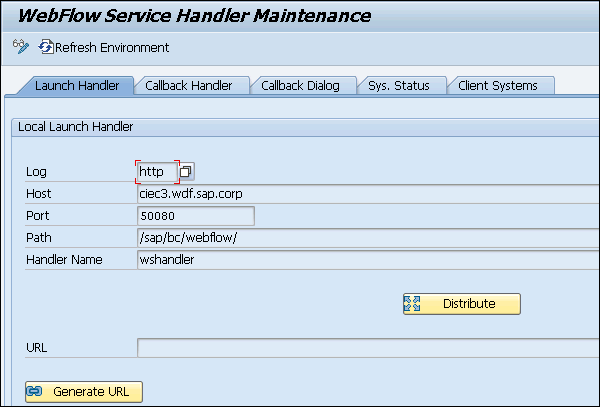Click the Path label

point(39,238)
